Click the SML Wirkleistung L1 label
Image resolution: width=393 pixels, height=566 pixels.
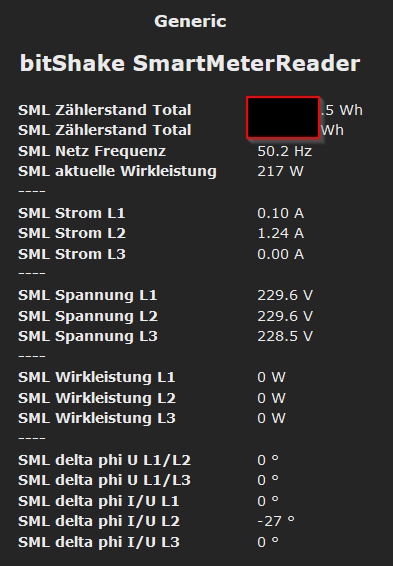[x=97, y=377]
